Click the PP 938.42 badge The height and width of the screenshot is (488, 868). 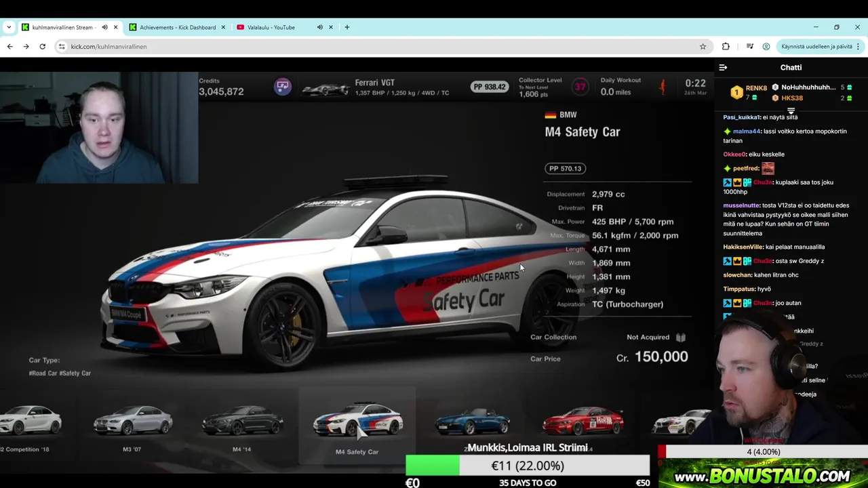[490, 87]
